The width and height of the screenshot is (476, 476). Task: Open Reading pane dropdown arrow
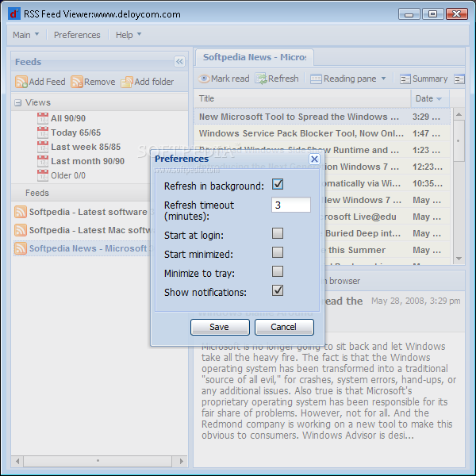[x=383, y=79]
